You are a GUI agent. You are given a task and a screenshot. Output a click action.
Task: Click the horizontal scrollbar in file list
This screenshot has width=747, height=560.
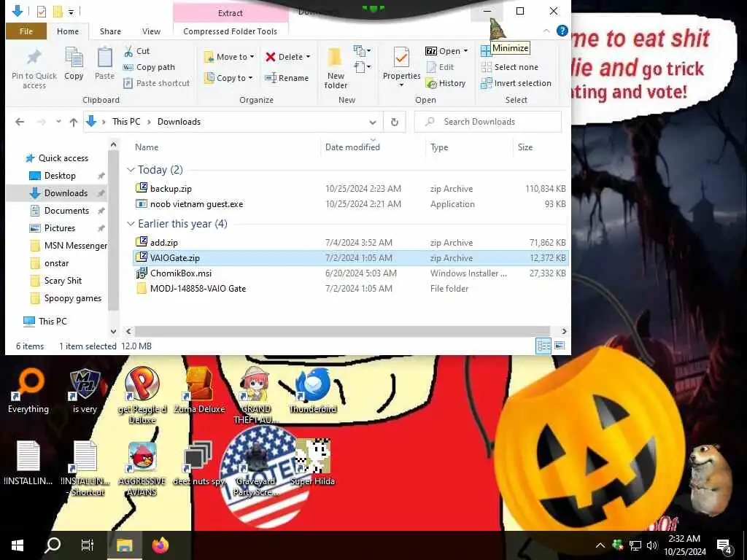[342, 332]
